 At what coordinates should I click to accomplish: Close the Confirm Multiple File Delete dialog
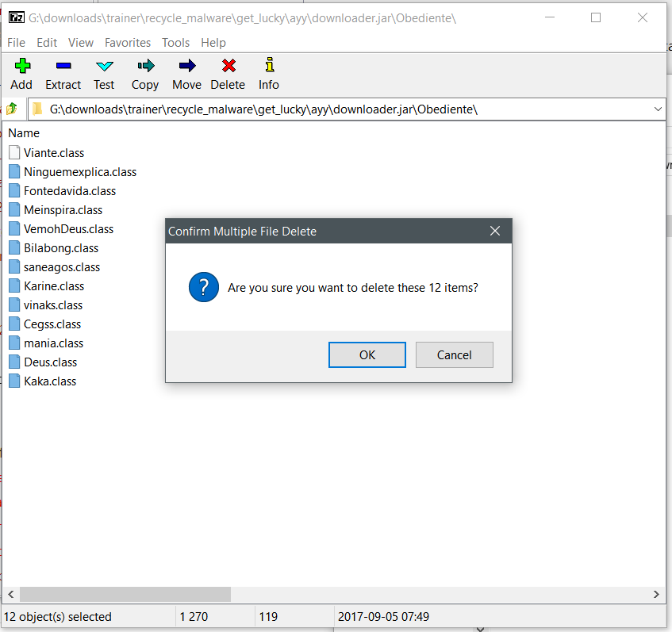click(x=495, y=232)
